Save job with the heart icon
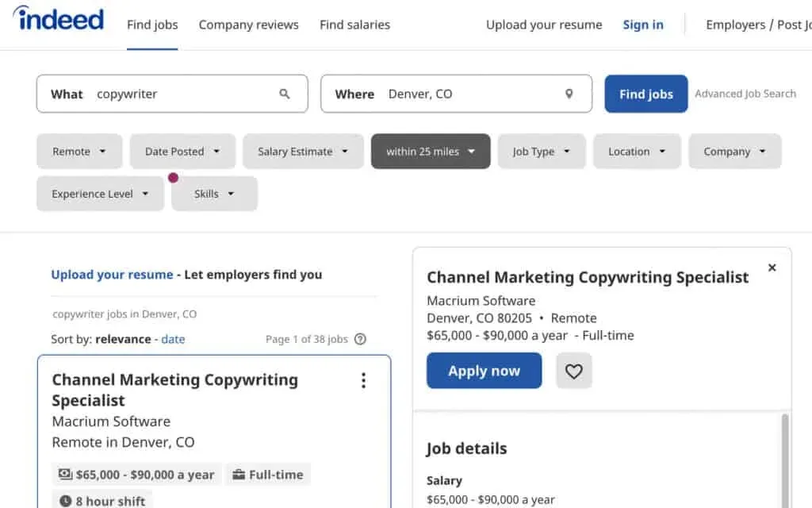The image size is (812, 508). [x=574, y=371]
